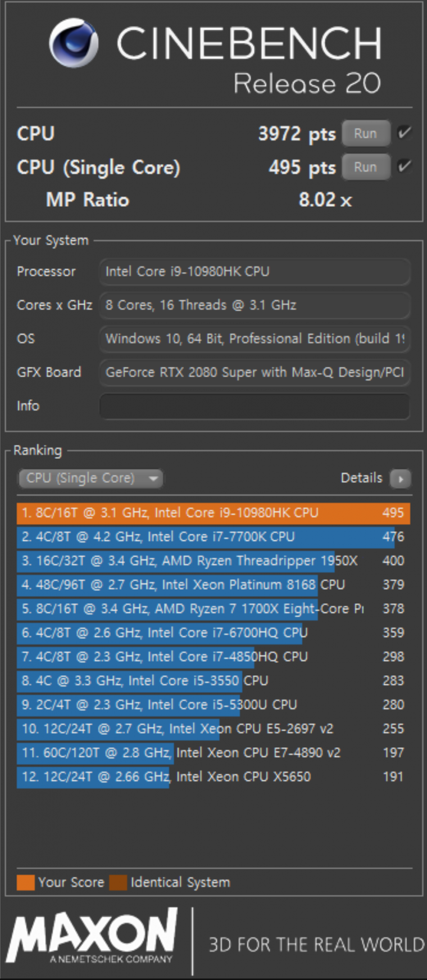Click the OS field showing Windows 10
Viewport: 427px width, 980px height.
(x=255, y=339)
